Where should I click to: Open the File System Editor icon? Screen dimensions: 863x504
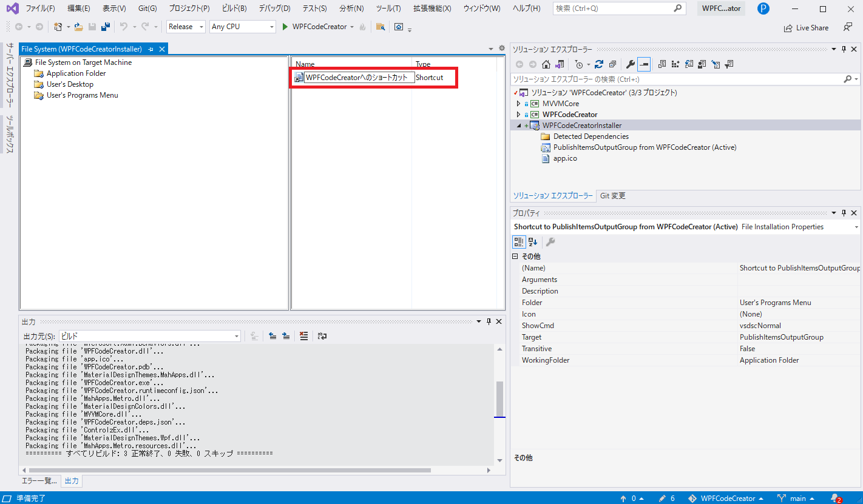pyautogui.click(x=662, y=64)
